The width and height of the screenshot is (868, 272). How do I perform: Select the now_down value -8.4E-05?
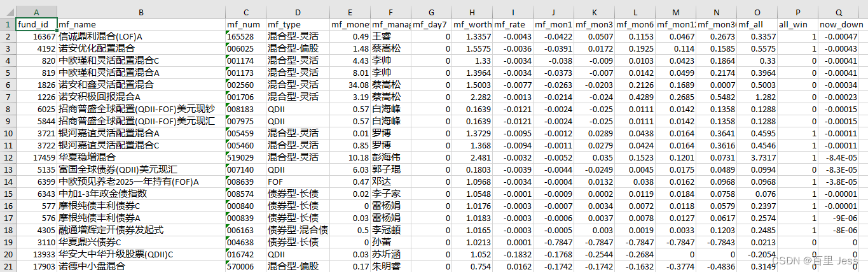[x=838, y=157]
